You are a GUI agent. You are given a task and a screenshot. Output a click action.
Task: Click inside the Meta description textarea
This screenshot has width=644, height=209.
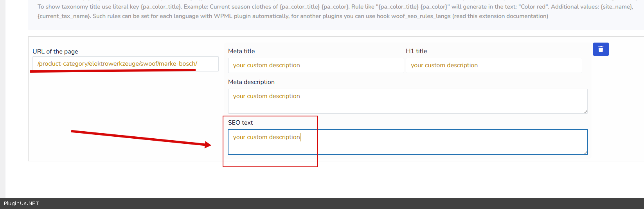click(407, 101)
